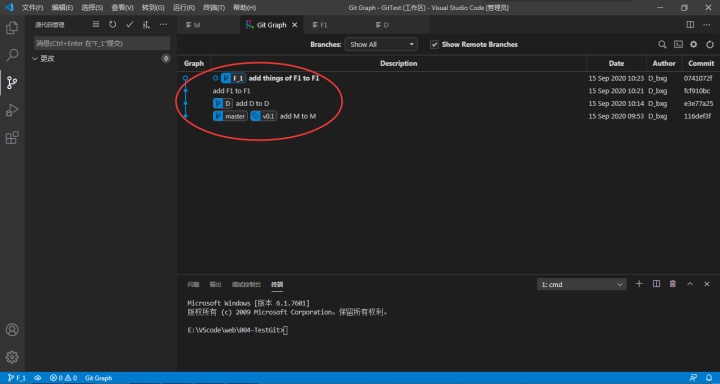
Task: Kill the terminal with trash icon
Action: tap(673, 284)
